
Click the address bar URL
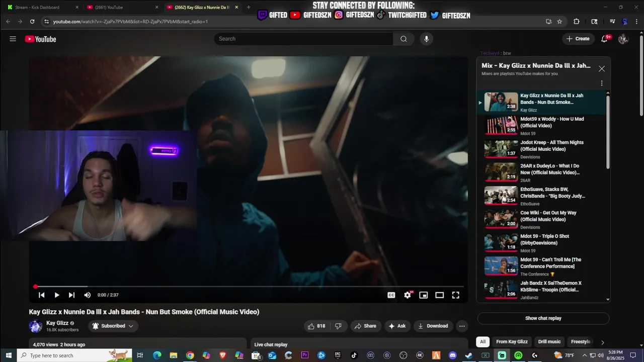[x=130, y=22]
